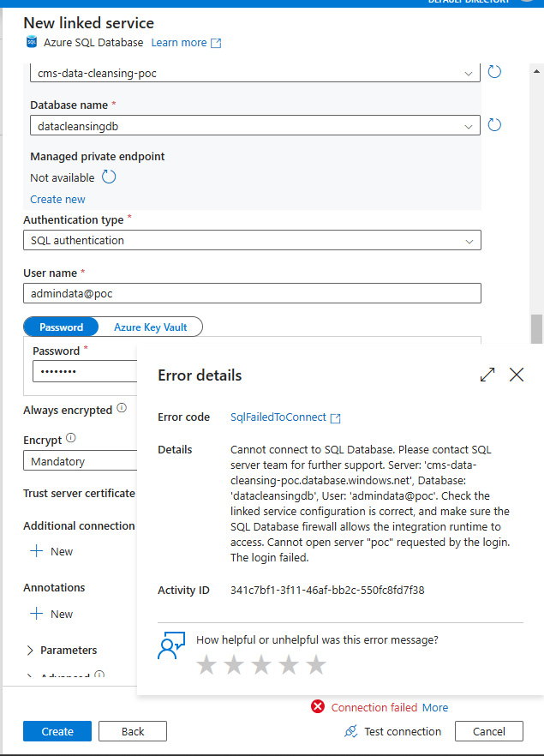Rate error message three stars
The image size is (544, 756).
tap(261, 664)
